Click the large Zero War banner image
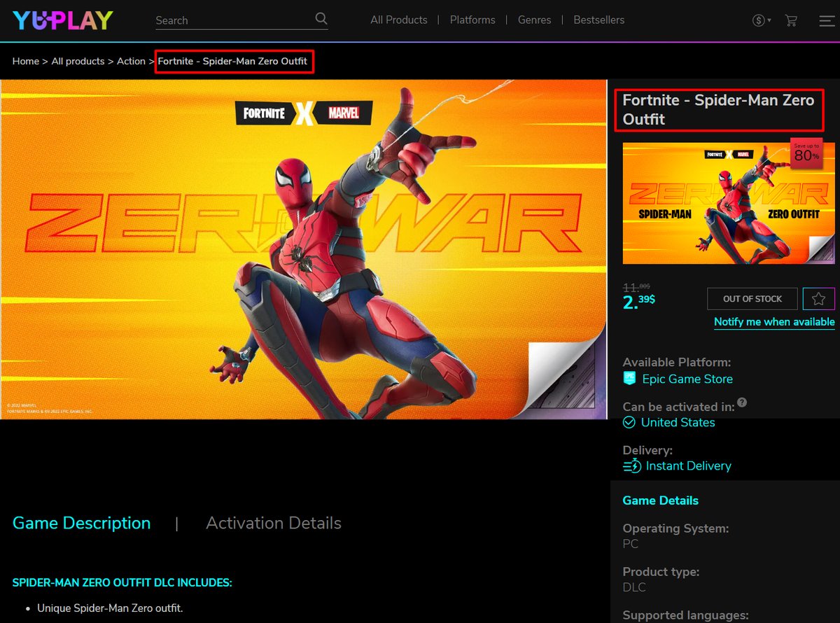This screenshot has height=623, width=840. (304, 249)
